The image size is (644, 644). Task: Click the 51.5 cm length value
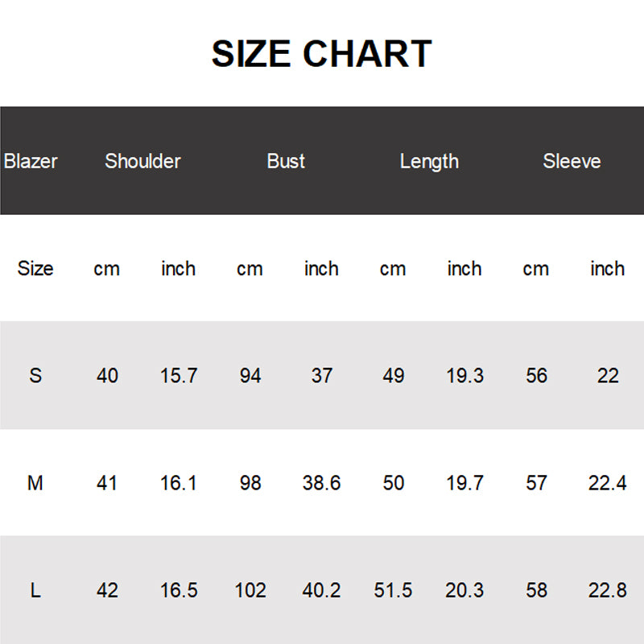[393, 590]
